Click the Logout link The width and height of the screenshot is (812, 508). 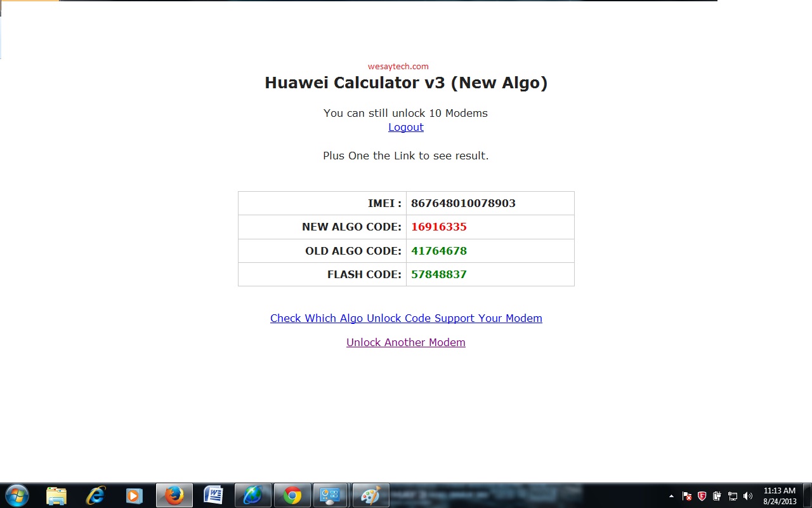[406, 127]
